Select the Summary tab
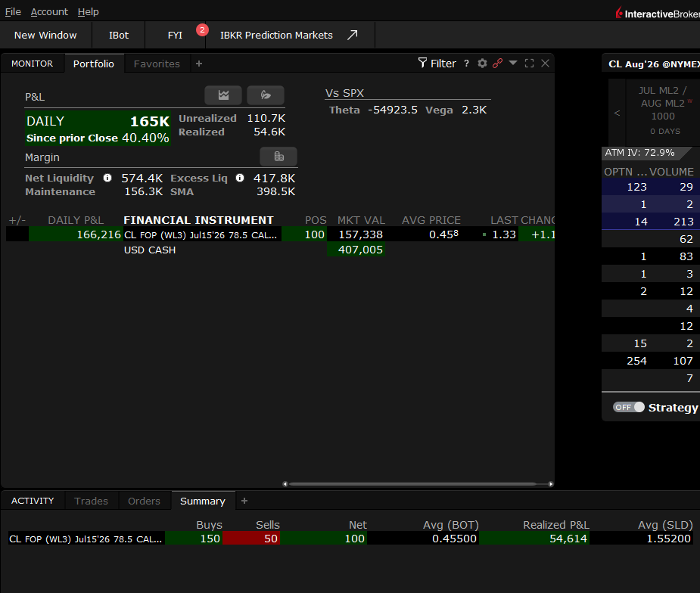This screenshot has height=593, width=700. (203, 501)
